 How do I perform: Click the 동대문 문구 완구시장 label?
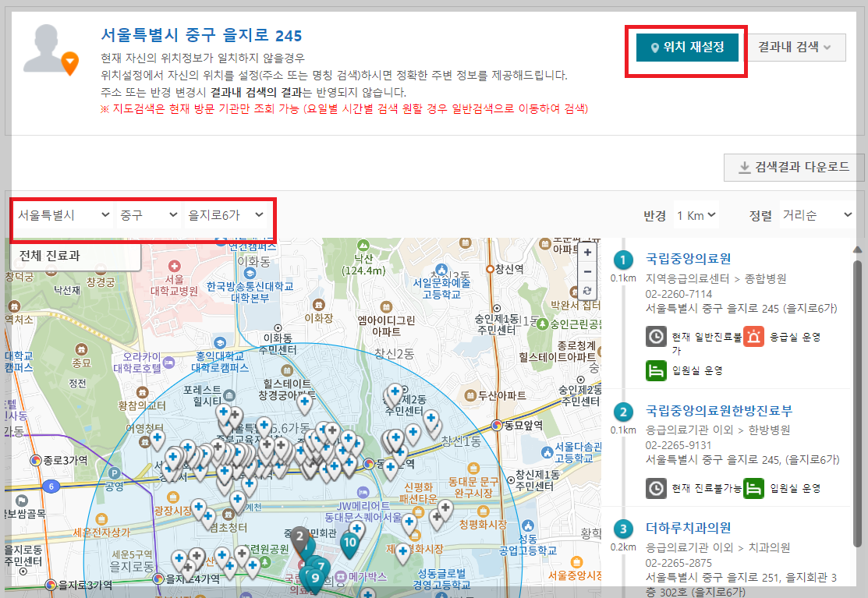473,487
